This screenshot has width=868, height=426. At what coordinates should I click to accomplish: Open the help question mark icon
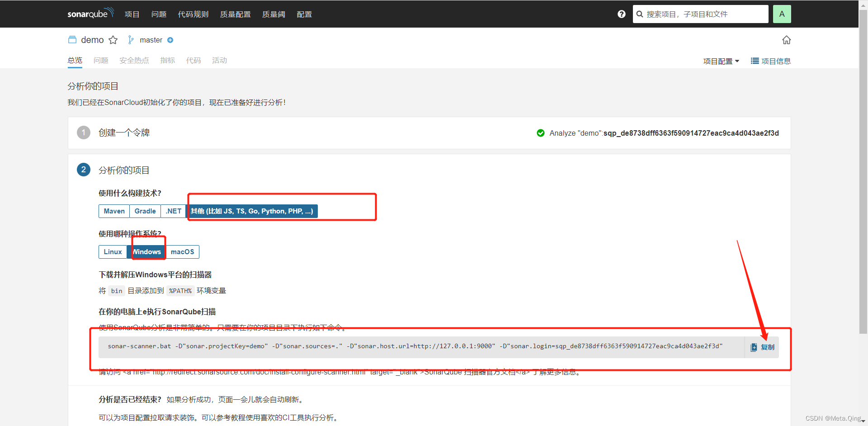[x=622, y=14]
